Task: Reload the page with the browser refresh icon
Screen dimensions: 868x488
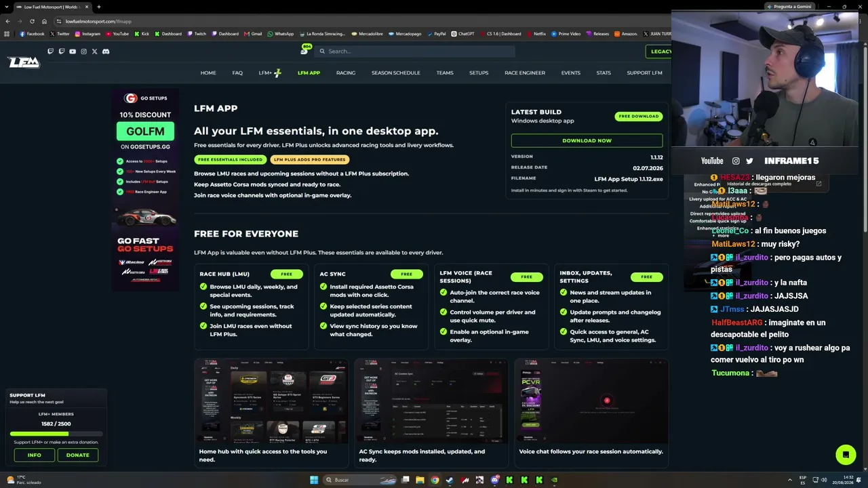Action: [32, 21]
